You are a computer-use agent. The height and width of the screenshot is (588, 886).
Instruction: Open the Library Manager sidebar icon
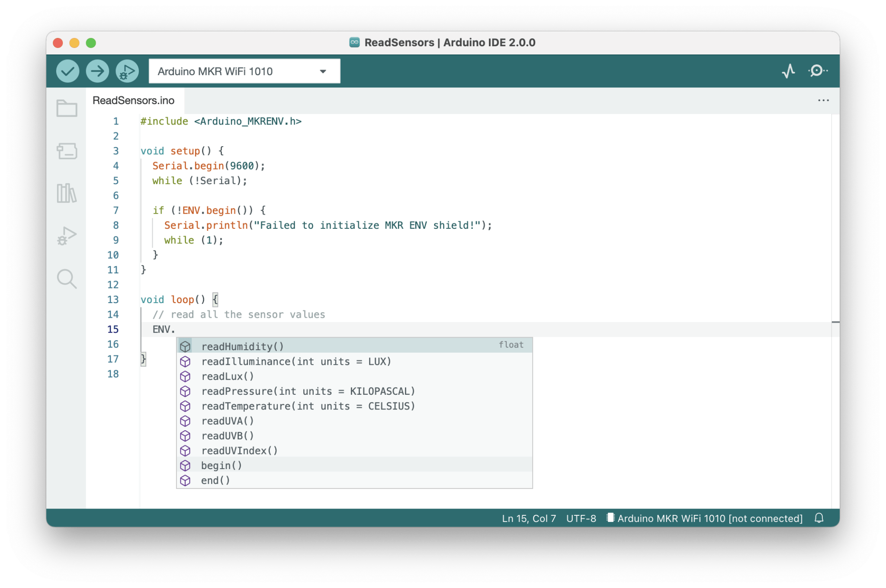67,194
